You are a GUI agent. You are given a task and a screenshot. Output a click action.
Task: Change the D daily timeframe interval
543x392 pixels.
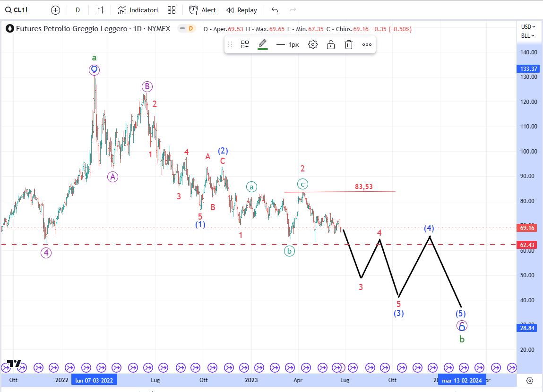coord(78,10)
